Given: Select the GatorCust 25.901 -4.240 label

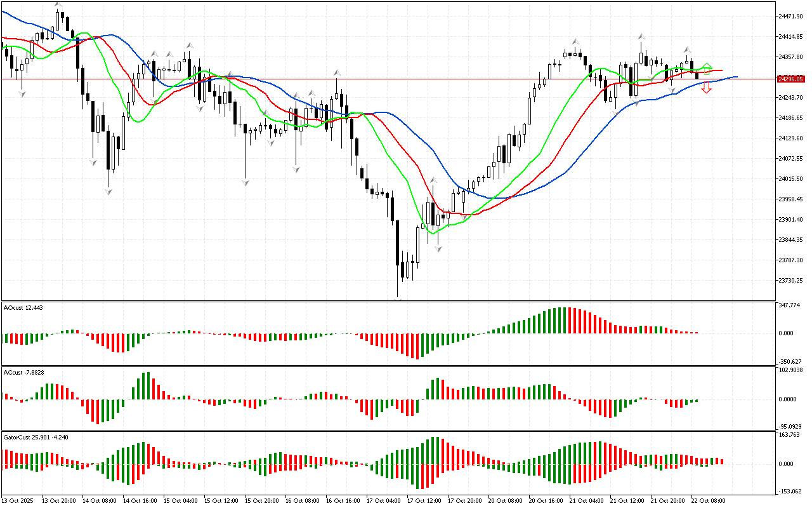Looking at the screenshot, I should click(x=36, y=438).
